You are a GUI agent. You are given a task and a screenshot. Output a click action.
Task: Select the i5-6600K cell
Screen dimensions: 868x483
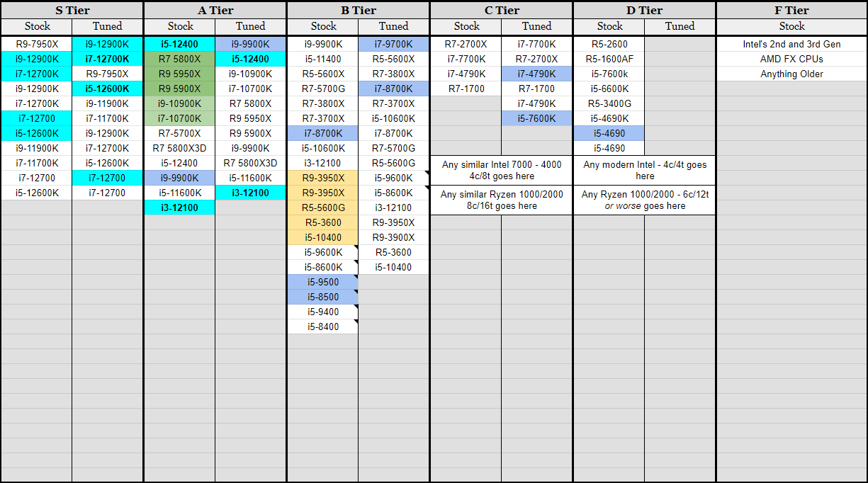pyautogui.click(x=609, y=89)
